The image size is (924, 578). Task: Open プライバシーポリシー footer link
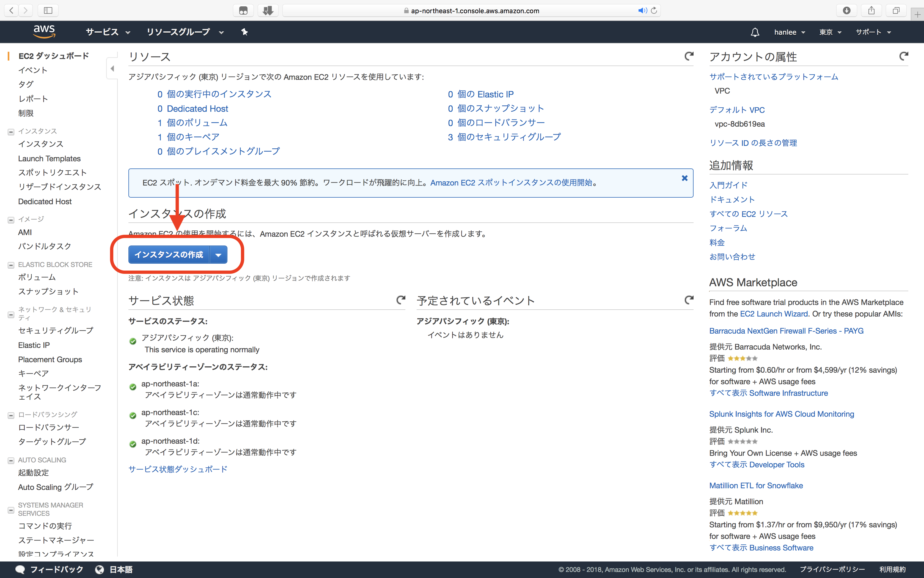(x=832, y=569)
